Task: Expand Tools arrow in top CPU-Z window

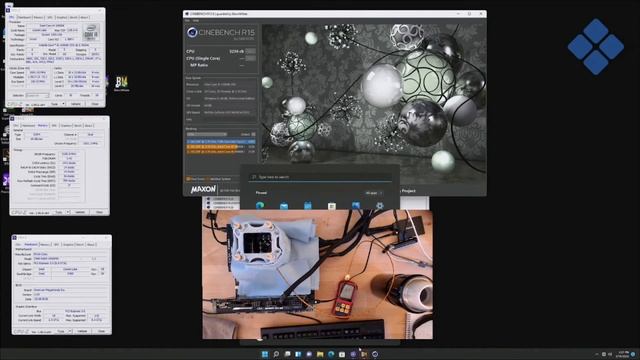Action: click(x=63, y=104)
